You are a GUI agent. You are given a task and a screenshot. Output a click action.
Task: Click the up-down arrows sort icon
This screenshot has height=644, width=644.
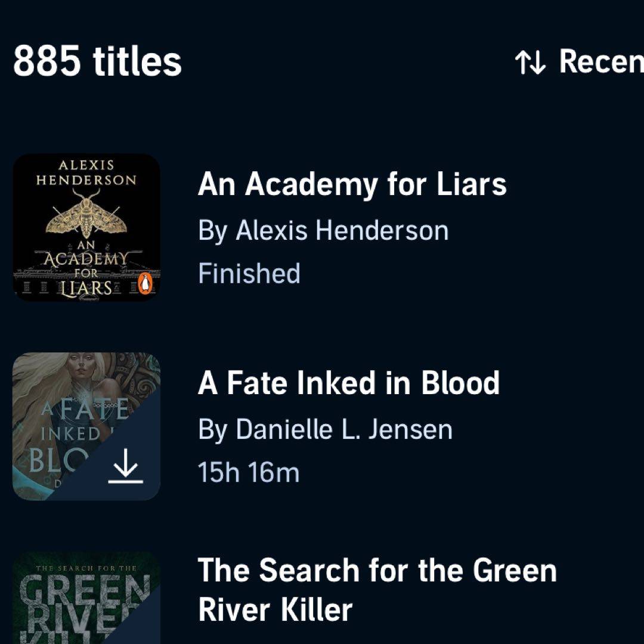click(530, 62)
